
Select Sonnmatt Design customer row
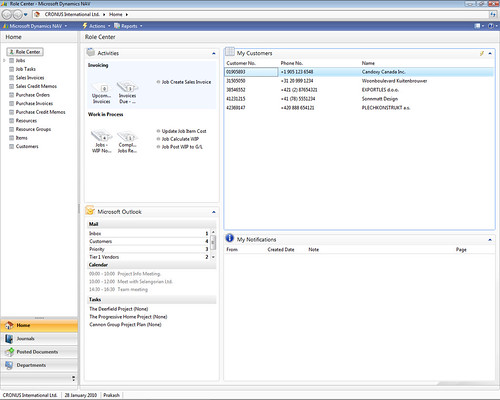click(359, 99)
